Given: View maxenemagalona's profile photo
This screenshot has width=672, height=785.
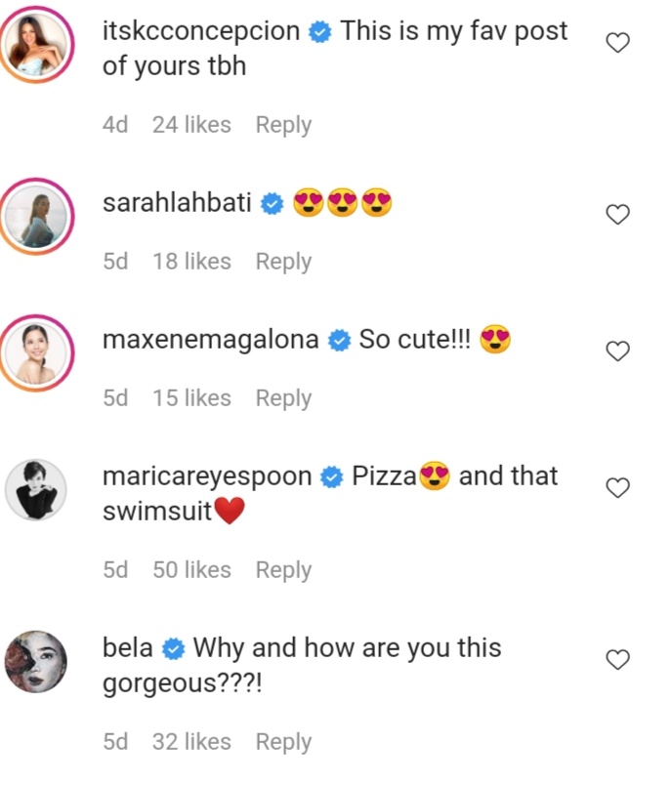Looking at the screenshot, I should 36,353.
